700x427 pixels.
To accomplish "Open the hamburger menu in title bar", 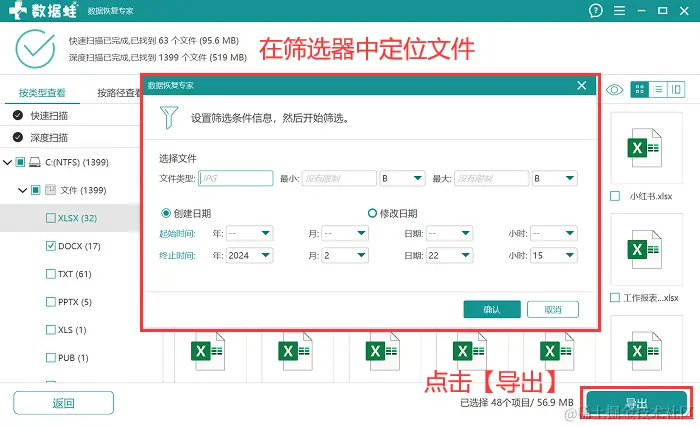I will coord(619,10).
